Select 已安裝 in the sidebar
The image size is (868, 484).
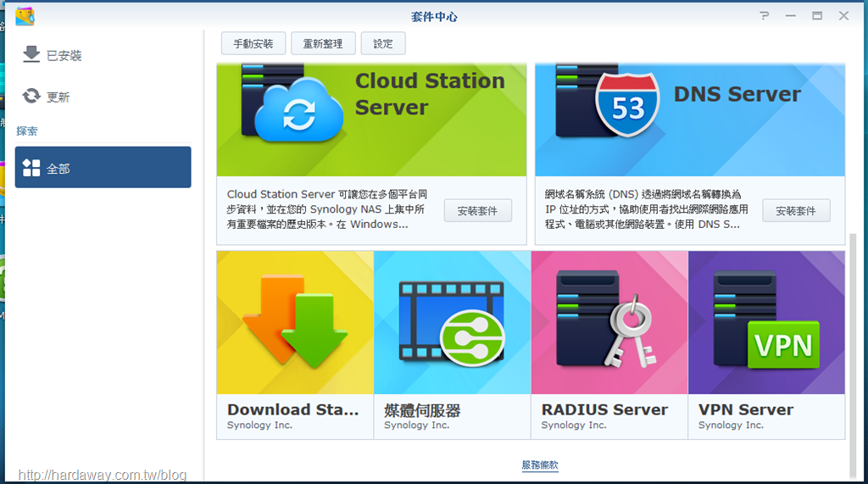(103, 55)
